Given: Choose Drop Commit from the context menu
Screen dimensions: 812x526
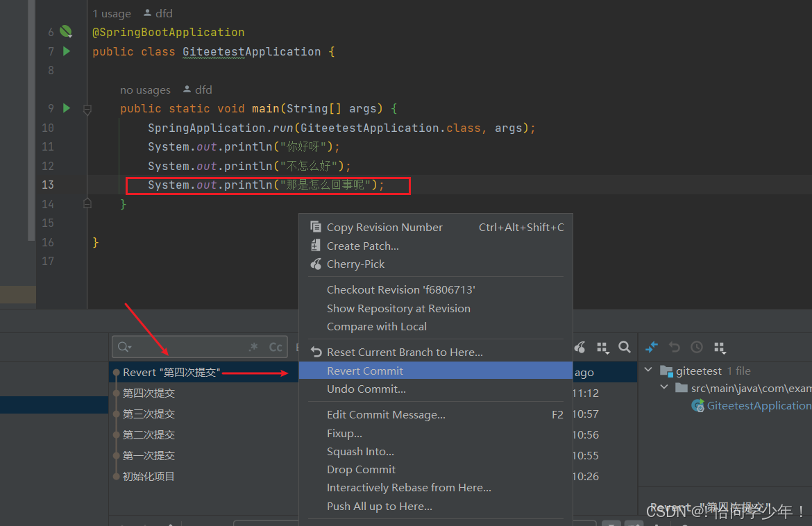Looking at the screenshot, I should coord(436,470).
